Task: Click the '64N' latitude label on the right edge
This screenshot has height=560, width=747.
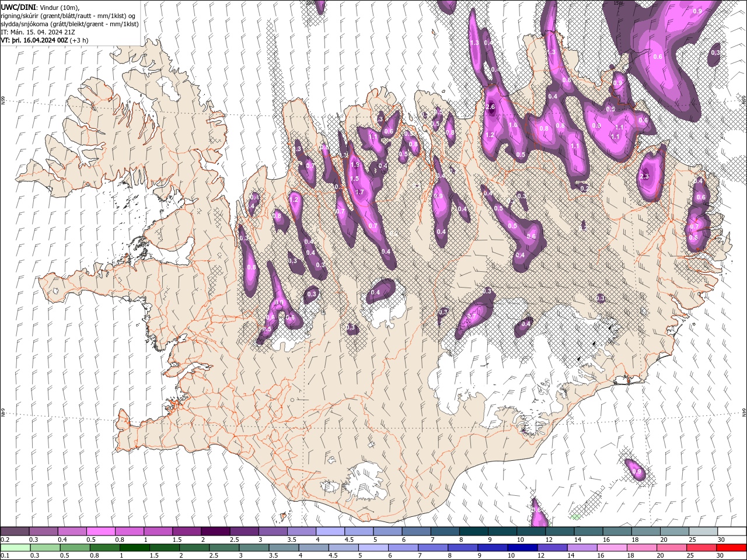Action: pyautogui.click(x=744, y=412)
